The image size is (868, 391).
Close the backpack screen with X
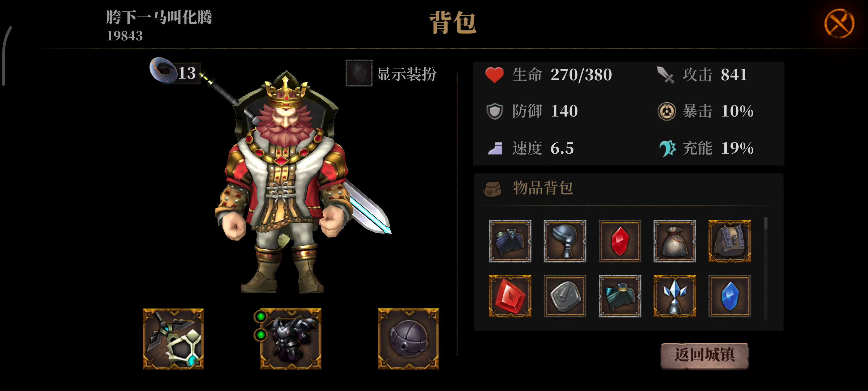839,24
